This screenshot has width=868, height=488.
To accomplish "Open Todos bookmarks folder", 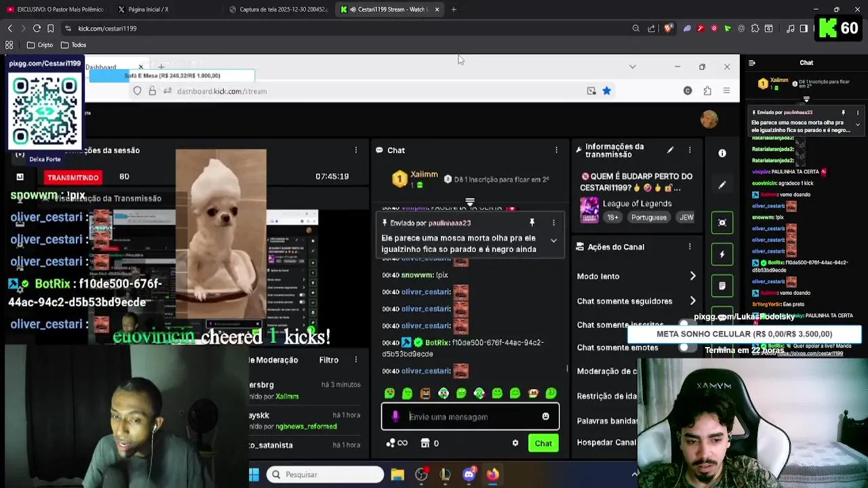I will (73, 45).
